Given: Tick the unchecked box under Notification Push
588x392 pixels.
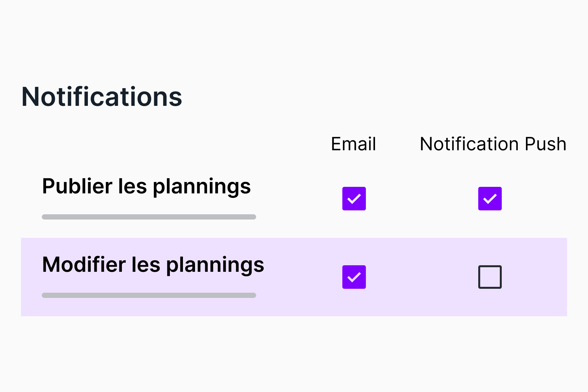Looking at the screenshot, I should [490, 277].
